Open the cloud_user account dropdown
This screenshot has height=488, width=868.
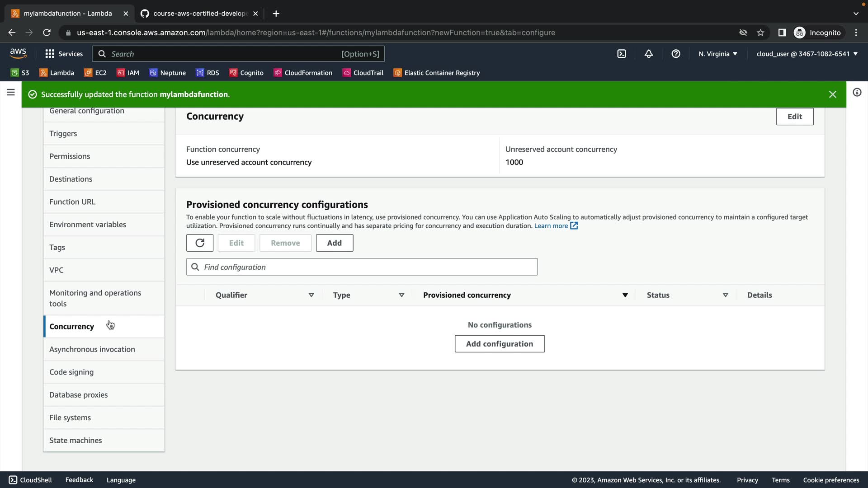tap(807, 54)
